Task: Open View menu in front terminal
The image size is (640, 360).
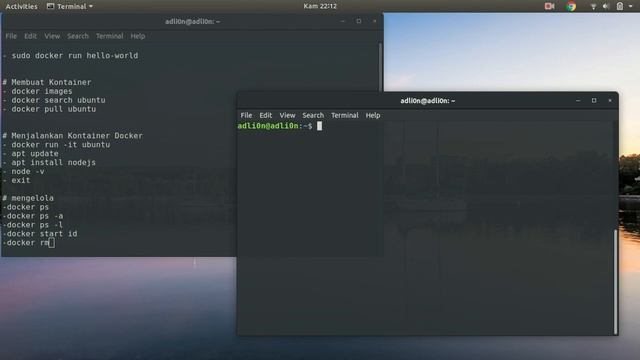Action: [x=287, y=116]
